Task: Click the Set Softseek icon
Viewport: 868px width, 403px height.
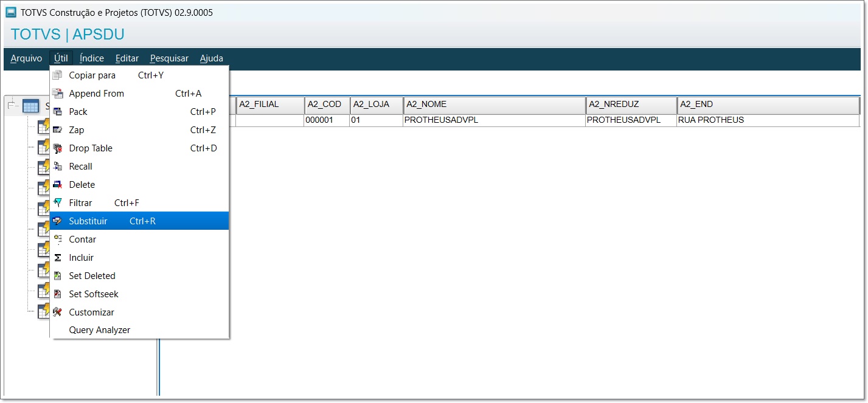Action: click(x=57, y=294)
